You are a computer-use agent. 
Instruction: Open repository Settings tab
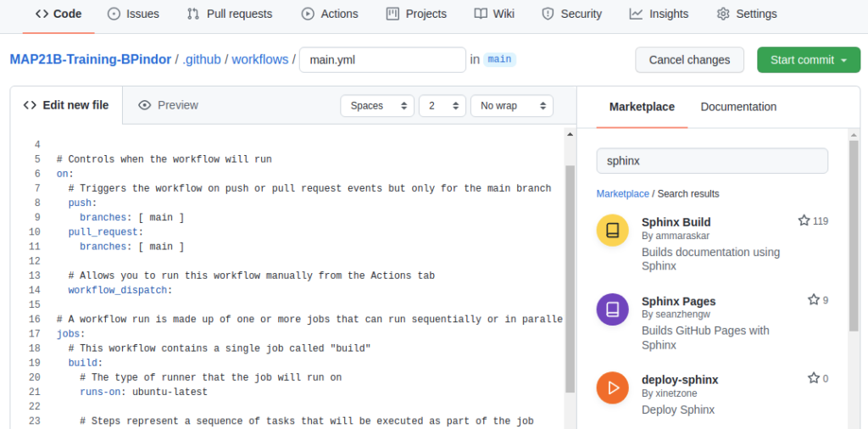[x=746, y=14]
